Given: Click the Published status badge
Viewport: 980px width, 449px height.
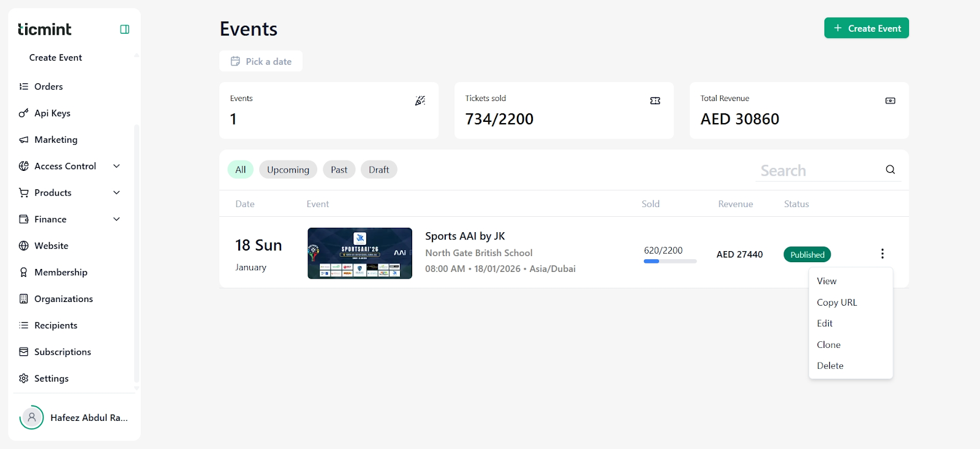Looking at the screenshot, I should coord(807,255).
